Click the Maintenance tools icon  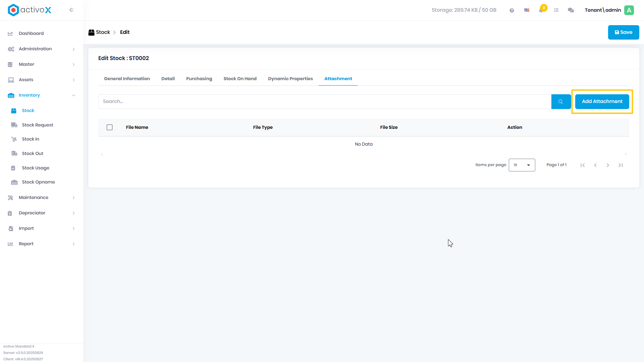10,198
